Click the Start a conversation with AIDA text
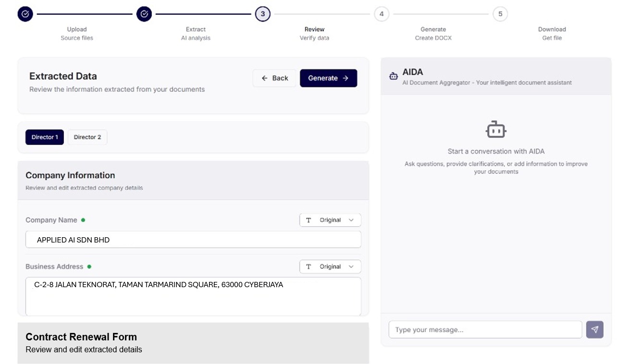 pos(496,151)
